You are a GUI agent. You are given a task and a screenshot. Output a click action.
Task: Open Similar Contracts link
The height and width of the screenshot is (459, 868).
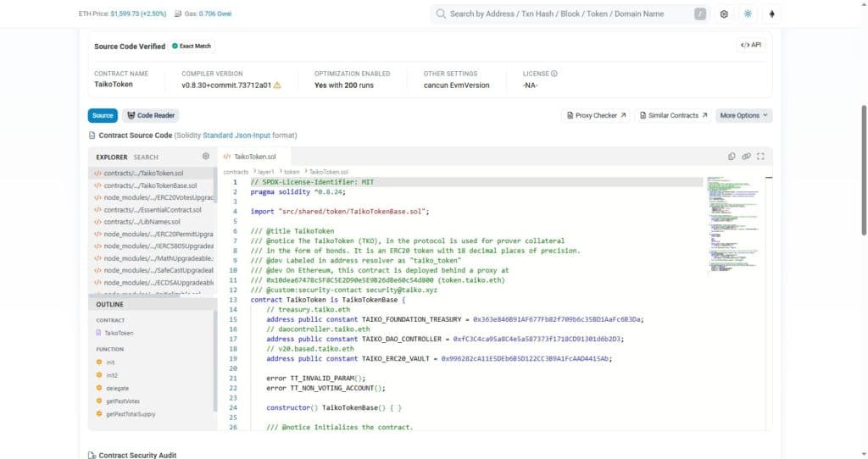click(673, 115)
